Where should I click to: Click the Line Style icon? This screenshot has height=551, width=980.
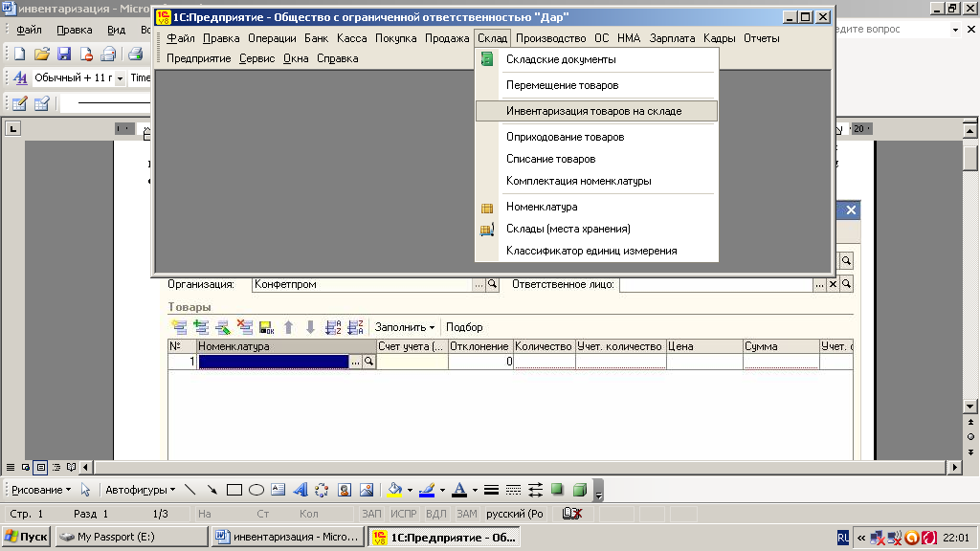click(x=491, y=490)
